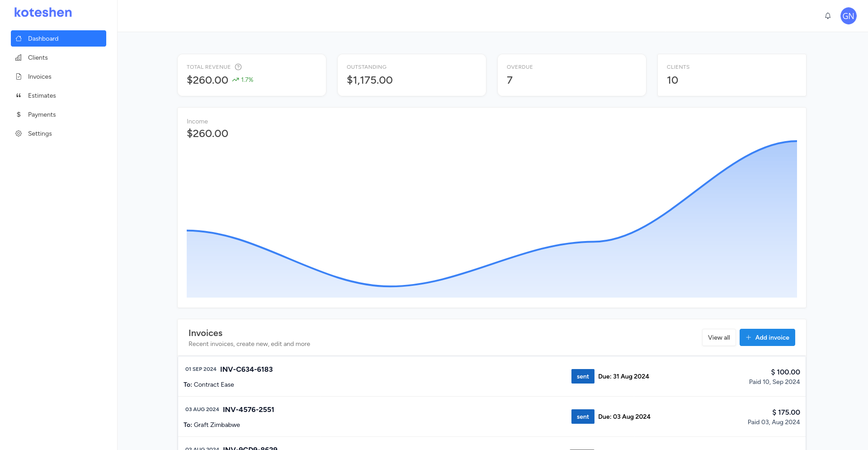The width and height of the screenshot is (868, 450).
Task: Click the koteshen logo
Action: (43, 13)
